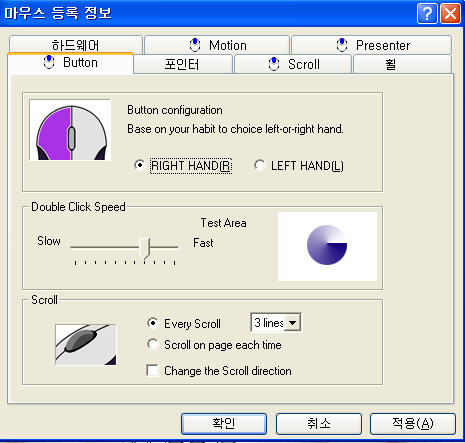
Task: Switch to the 하드웨어 tab
Action: click(76, 44)
